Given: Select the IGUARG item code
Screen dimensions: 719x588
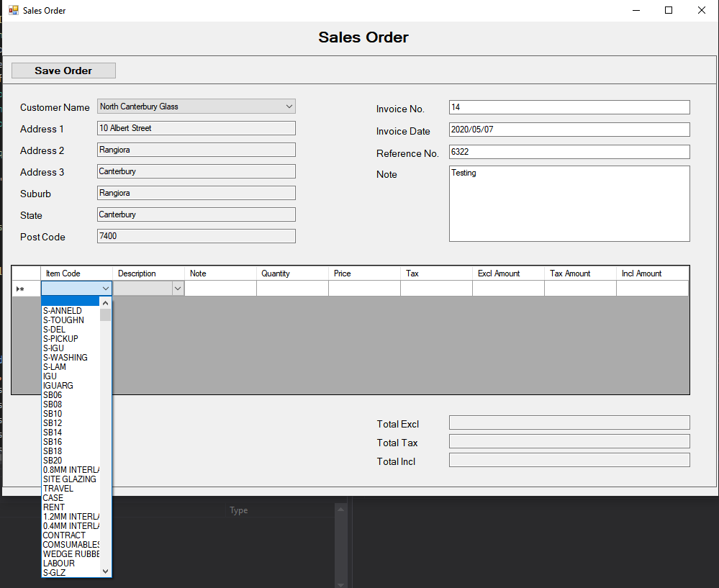Looking at the screenshot, I should (71, 386).
